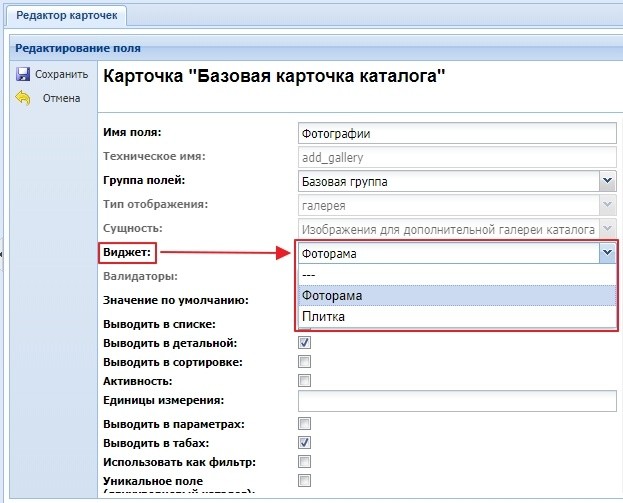Enable Использовать как фильтр checkbox

(x=305, y=461)
